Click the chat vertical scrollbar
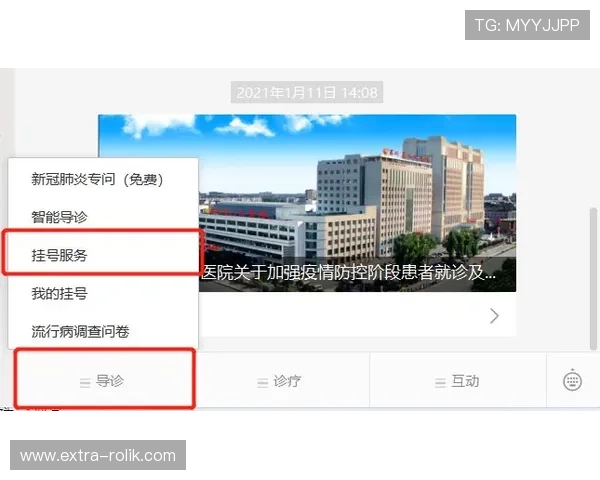This screenshot has width=600, height=480. 593,279
